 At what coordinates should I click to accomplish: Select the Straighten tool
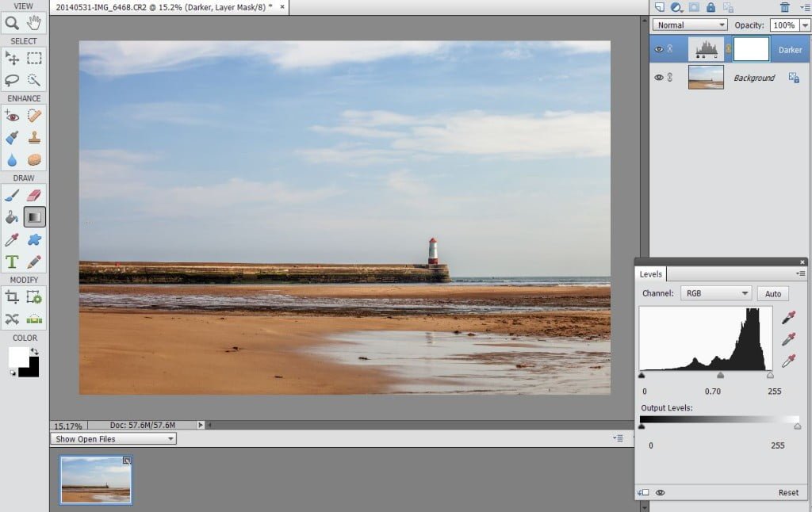point(34,319)
